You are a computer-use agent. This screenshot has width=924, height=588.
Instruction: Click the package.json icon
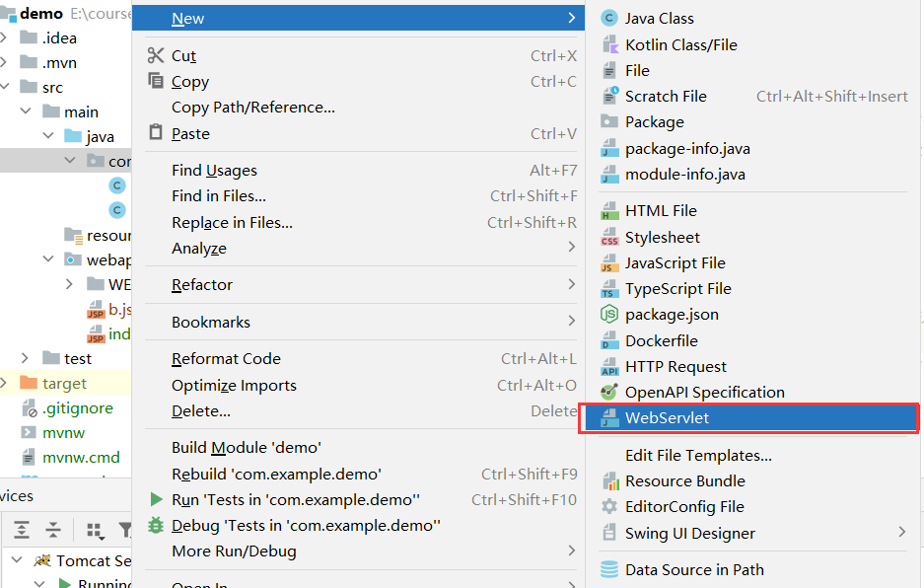point(608,315)
